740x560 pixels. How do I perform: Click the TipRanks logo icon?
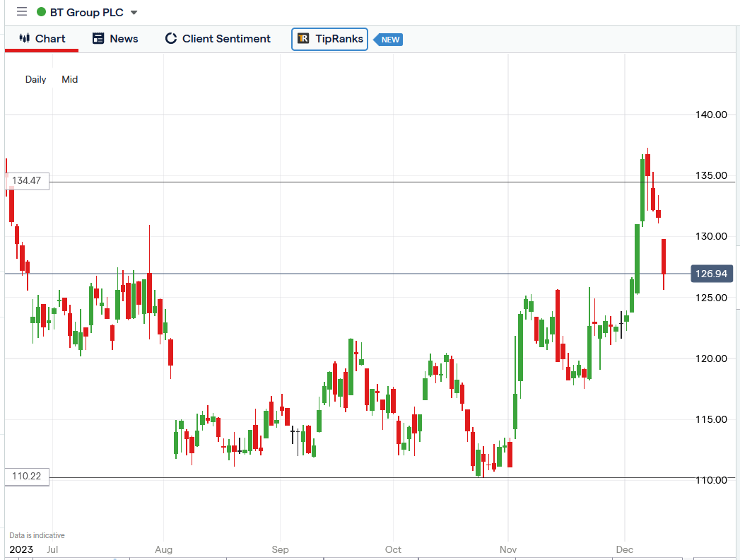[303, 39]
